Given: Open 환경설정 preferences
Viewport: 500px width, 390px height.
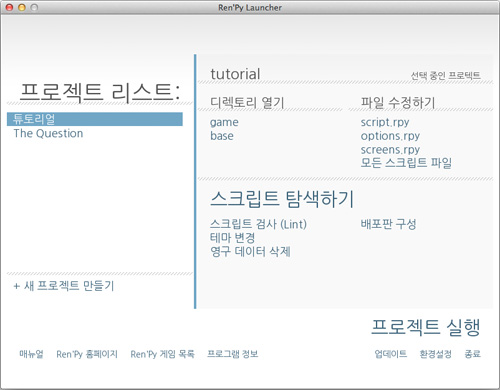Looking at the screenshot, I should 435,354.
